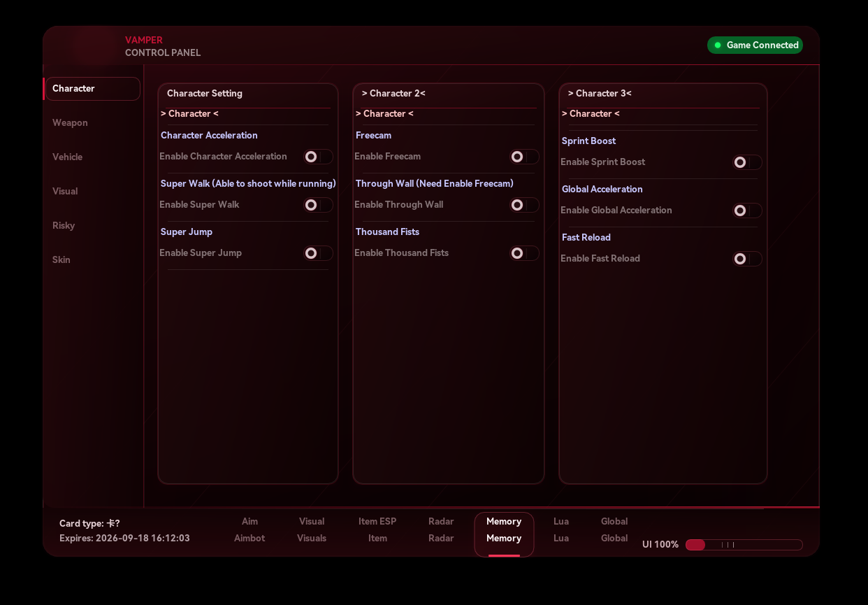Click the Game Connected status badge

(755, 45)
